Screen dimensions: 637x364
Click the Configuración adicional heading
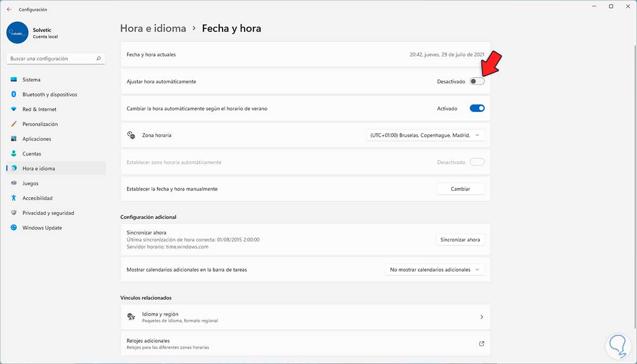[x=148, y=217]
